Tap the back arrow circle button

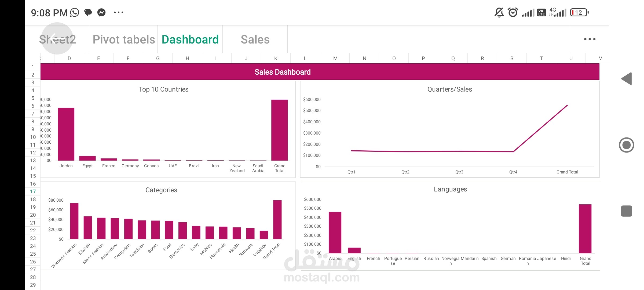(x=57, y=38)
